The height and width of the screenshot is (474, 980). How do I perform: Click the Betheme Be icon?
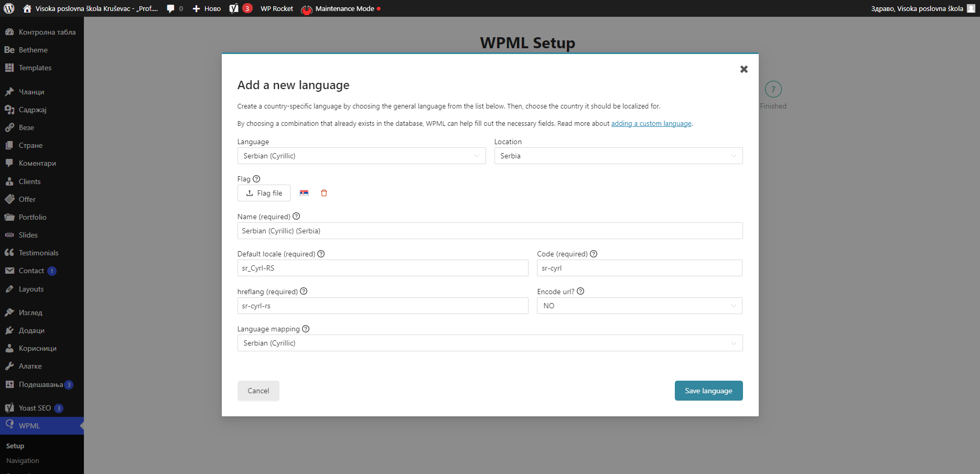[9, 50]
